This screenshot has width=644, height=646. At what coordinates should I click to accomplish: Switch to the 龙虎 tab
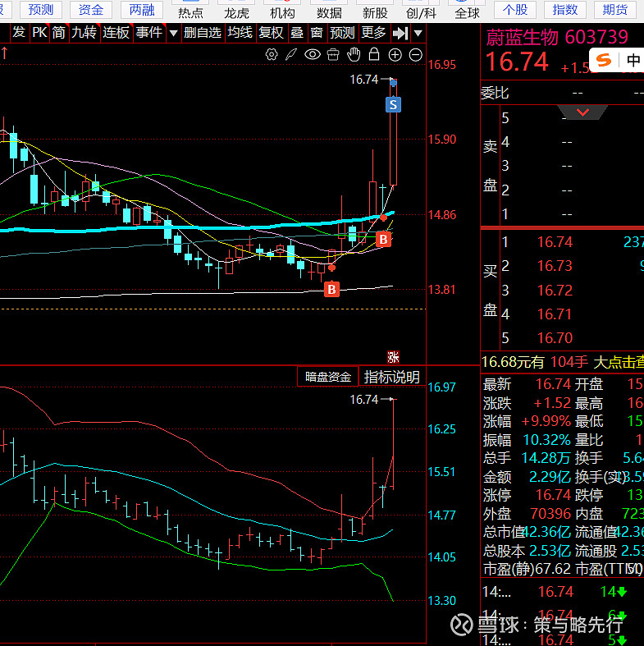(236, 12)
